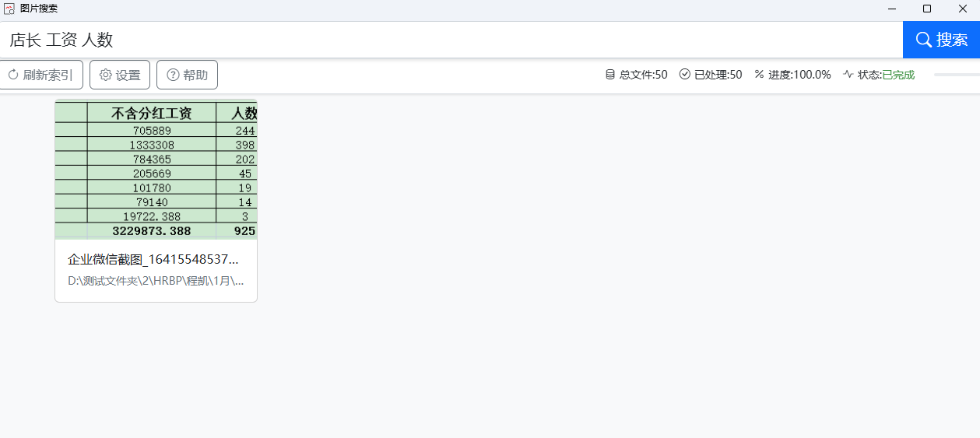Click the green 已完成 status text
This screenshot has width=980, height=438.
coord(898,75)
